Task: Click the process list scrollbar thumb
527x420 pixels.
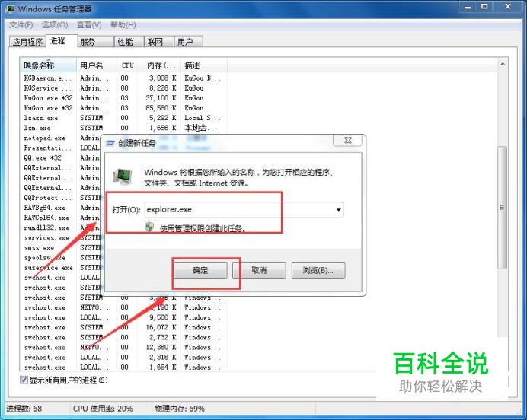Action: click(502, 208)
